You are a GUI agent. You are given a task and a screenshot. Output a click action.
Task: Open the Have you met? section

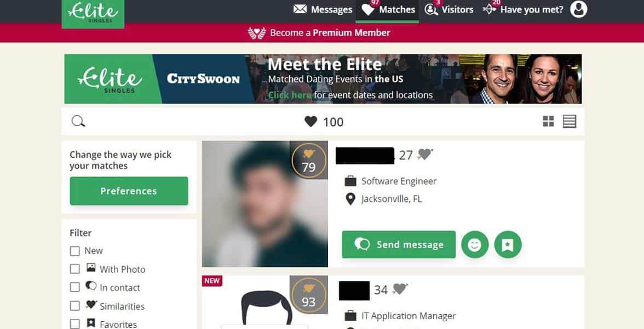(523, 9)
